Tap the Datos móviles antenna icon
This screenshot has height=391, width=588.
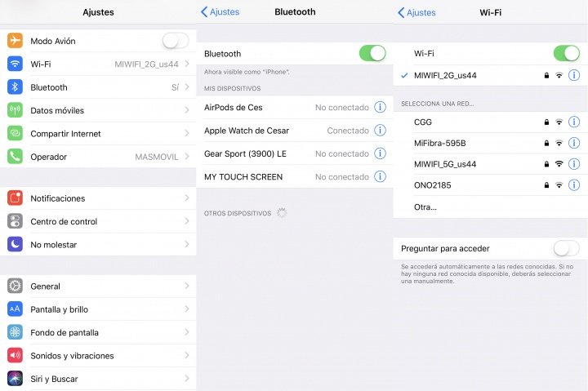[15, 110]
